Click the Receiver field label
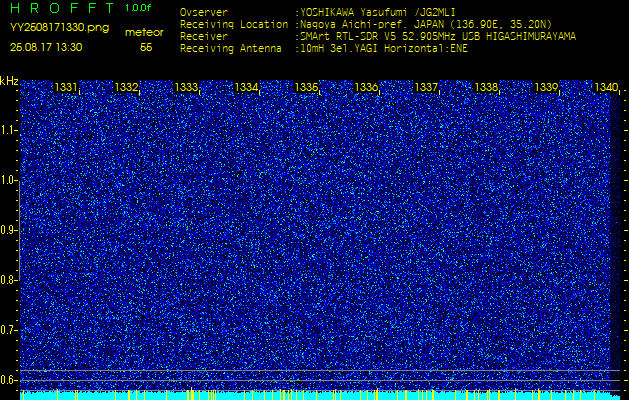 (204, 37)
